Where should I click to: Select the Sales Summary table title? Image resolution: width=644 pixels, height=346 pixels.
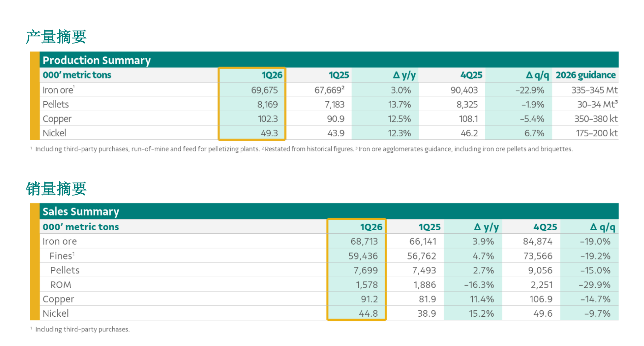(81, 211)
